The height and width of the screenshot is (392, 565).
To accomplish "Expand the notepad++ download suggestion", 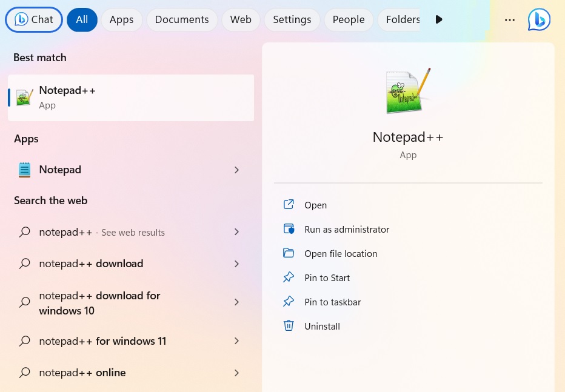I will [236, 264].
